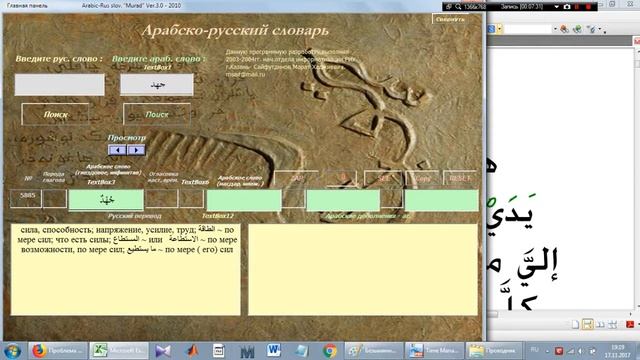Image resolution: width=640 pixels, height=360 pixels.
Task: Click the SET button
Action: pos(383,178)
